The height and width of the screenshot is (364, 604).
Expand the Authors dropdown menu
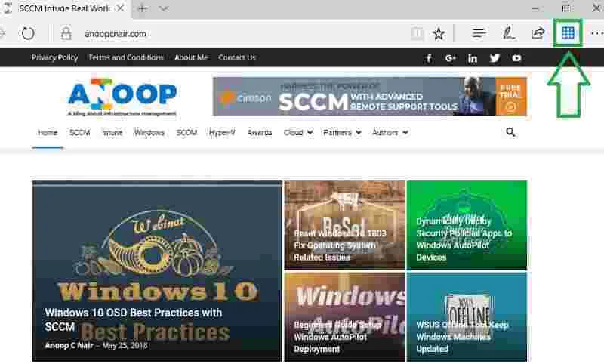coord(390,132)
